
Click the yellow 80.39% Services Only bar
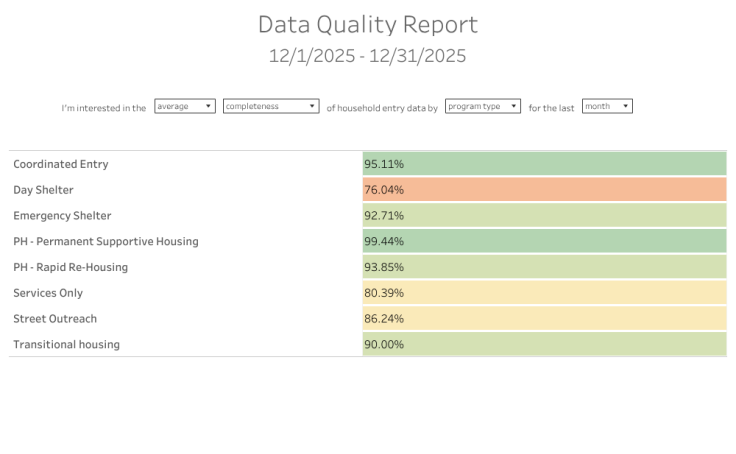pos(544,294)
